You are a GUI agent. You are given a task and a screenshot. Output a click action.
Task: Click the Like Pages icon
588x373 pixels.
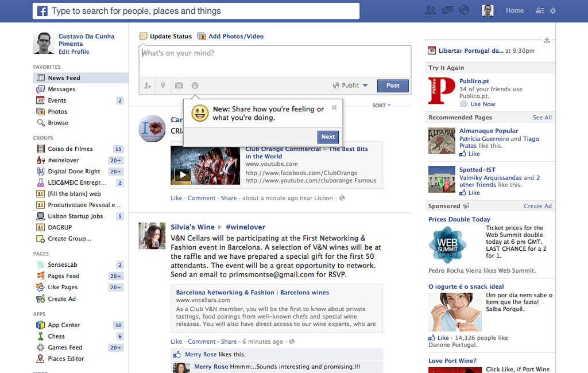[x=41, y=287]
